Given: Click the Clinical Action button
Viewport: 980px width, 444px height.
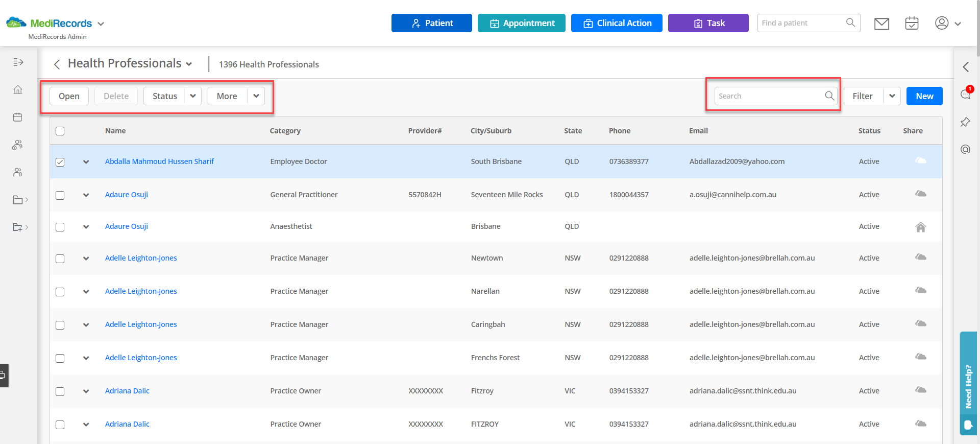Looking at the screenshot, I should click(x=617, y=23).
